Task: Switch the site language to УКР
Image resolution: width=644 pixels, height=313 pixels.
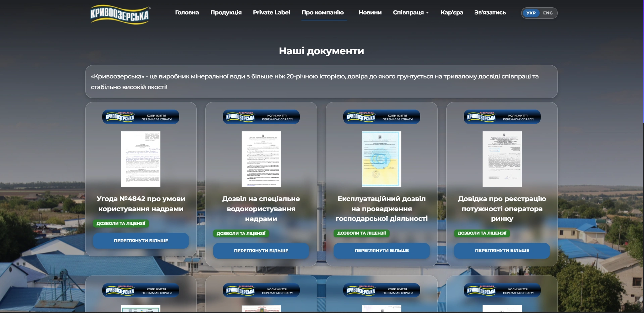Action: point(531,13)
